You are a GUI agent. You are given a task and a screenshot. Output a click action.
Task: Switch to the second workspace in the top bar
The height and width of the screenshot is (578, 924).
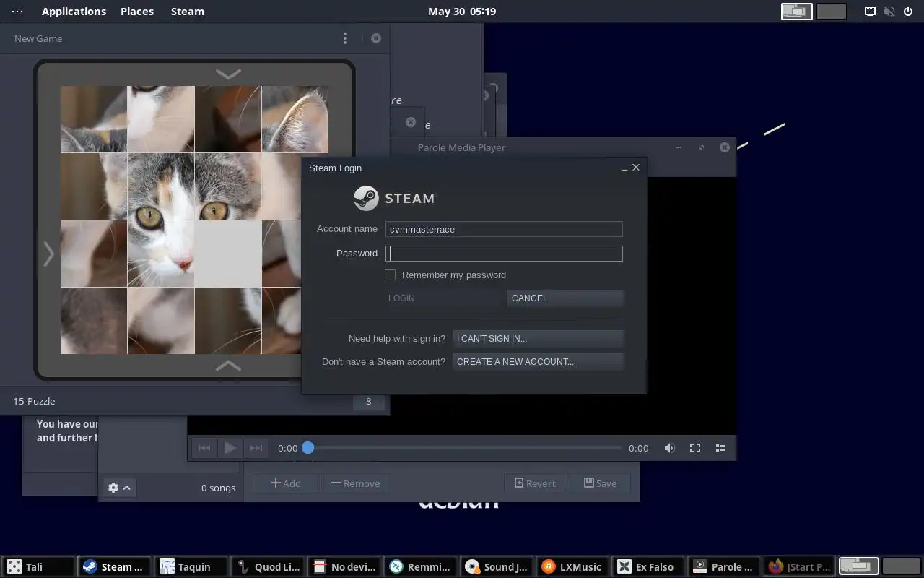click(x=832, y=12)
